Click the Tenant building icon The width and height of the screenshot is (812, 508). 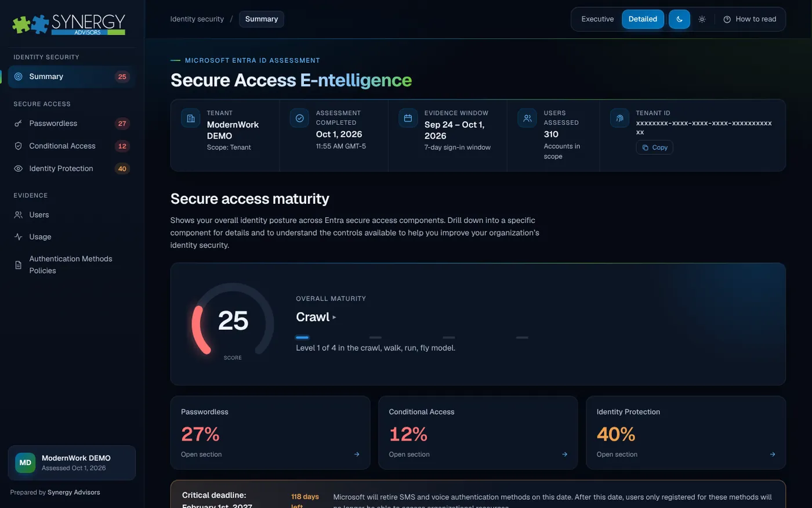191,118
